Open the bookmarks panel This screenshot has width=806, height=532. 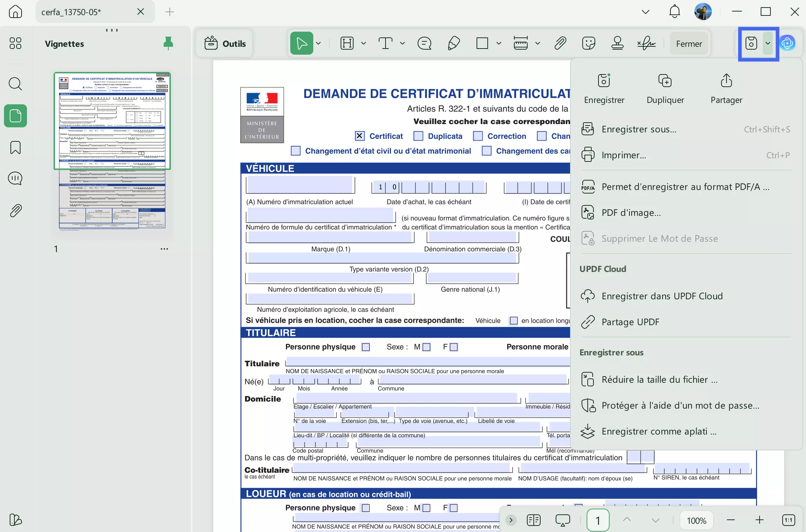pyautogui.click(x=15, y=147)
